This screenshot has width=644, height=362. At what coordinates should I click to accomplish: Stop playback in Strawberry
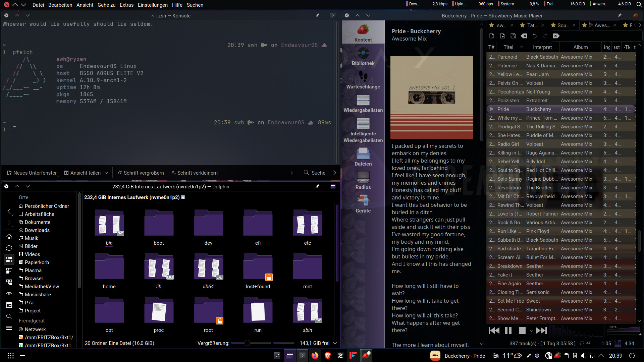click(522, 330)
